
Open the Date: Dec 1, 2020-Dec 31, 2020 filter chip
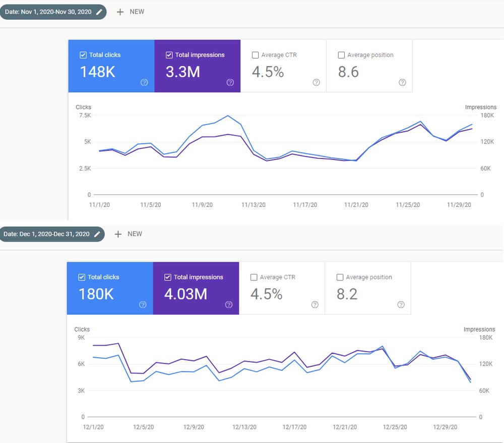point(52,234)
